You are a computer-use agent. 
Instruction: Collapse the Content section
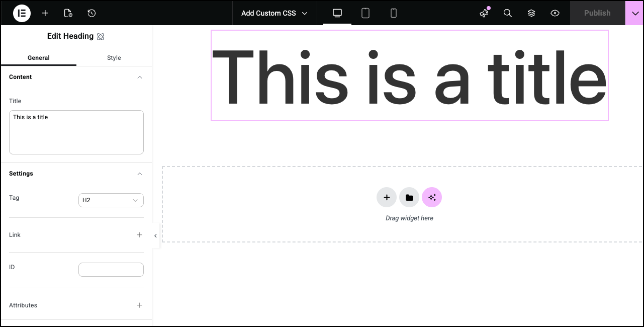(x=140, y=77)
